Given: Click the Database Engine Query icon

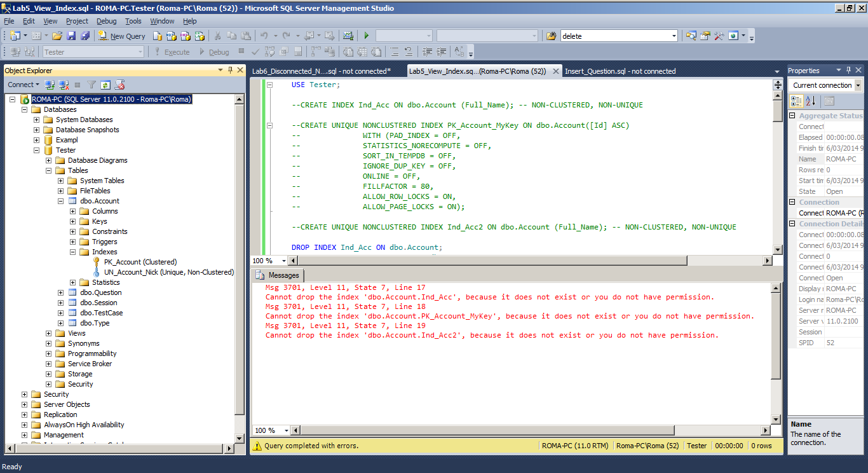Looking at the screenshot, I should click(158, 36).
